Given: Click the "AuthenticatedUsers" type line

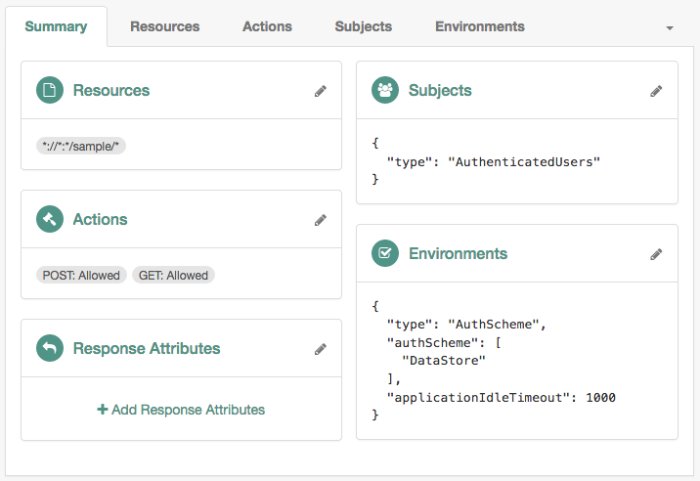Looking at the screenshot, I should tap(493, 162).
